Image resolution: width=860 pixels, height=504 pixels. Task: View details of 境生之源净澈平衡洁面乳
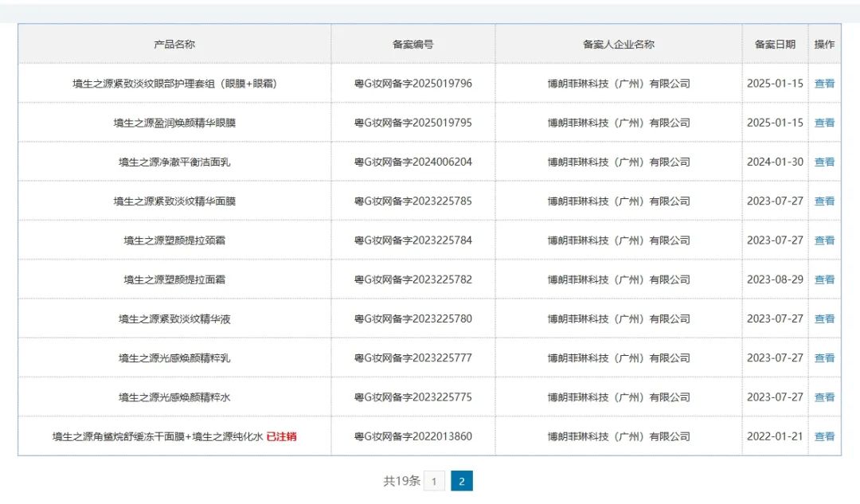(824, 162)
